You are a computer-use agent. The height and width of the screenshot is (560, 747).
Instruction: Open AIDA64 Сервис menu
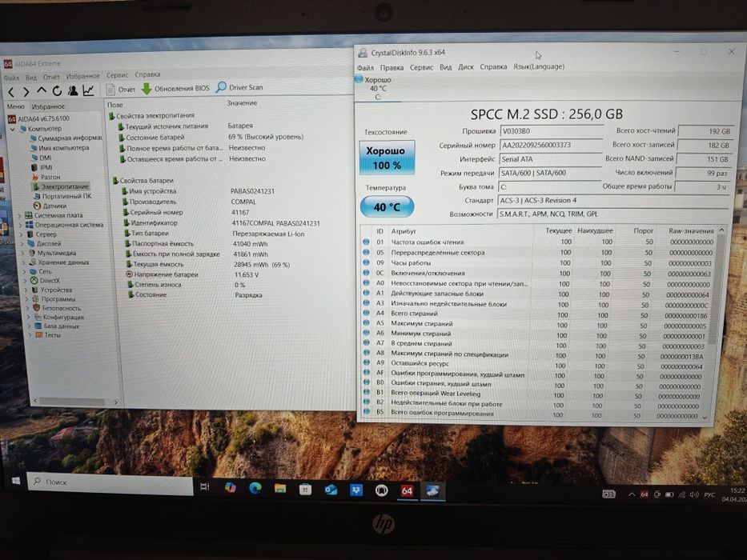[117, 75]
